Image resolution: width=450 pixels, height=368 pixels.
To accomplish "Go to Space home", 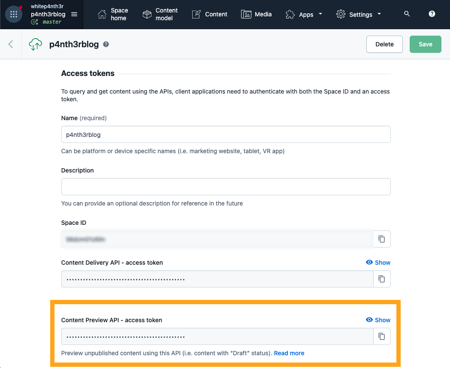I will click(x=113, y=14).
